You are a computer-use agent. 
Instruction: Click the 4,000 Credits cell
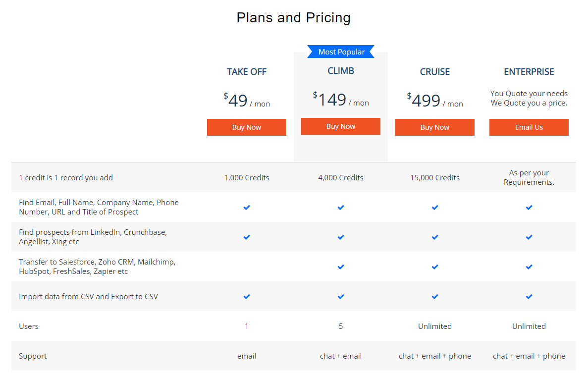[x=340, y=178]
